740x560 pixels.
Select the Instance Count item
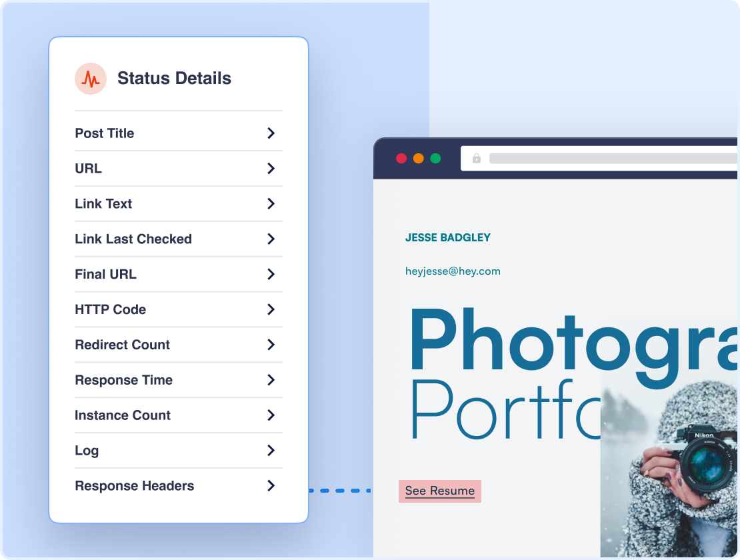click(123, 415)
